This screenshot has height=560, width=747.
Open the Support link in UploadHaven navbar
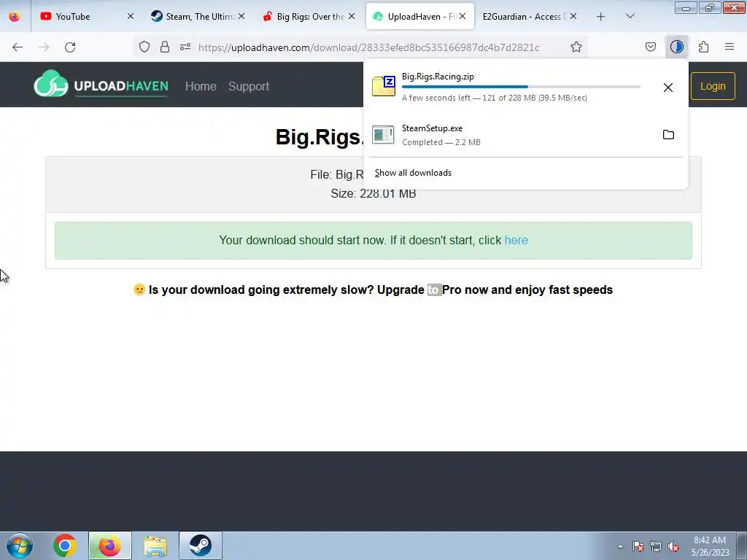tap(248, 86)
